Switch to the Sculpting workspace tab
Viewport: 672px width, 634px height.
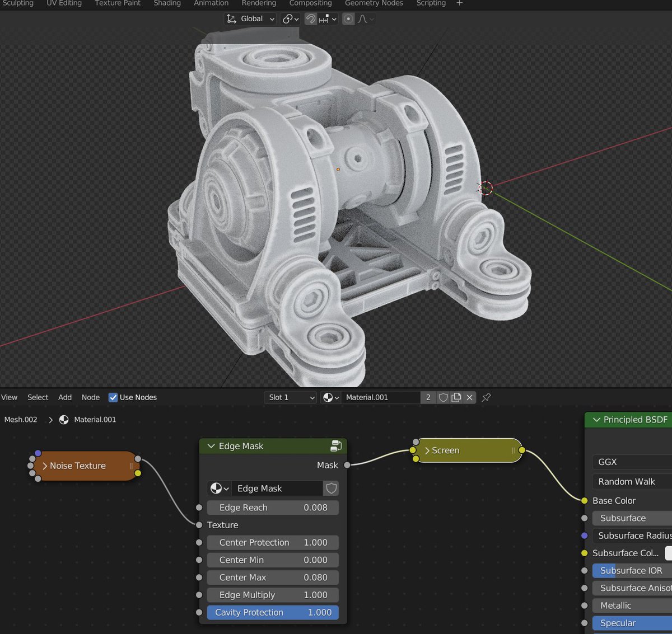tap(18, 3)
